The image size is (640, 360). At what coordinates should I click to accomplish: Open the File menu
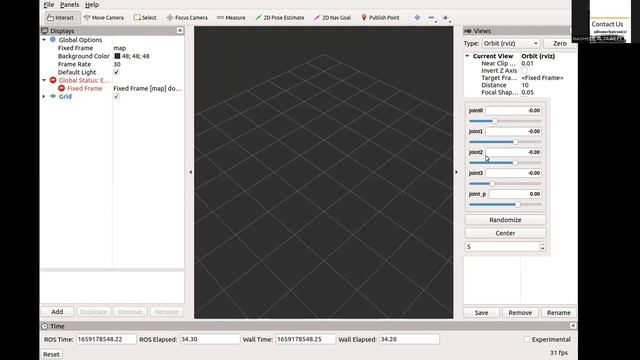(x=49, y=5)
